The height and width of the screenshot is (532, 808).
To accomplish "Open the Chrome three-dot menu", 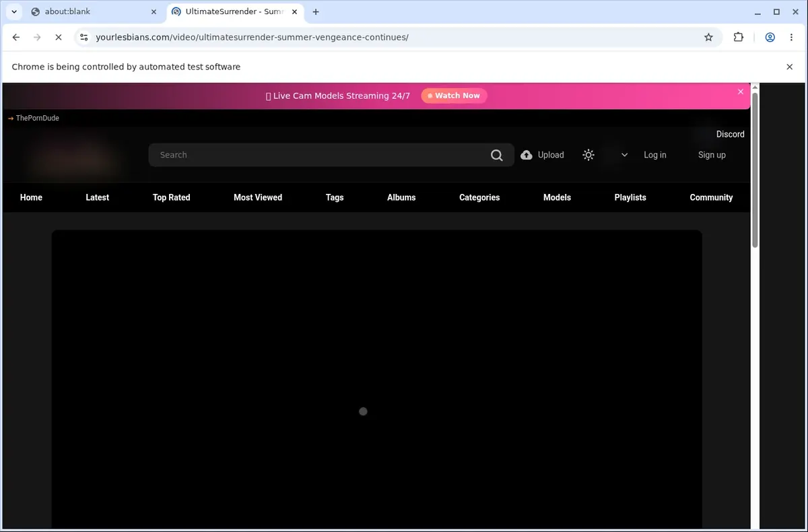I will click(x=791, y=37).
